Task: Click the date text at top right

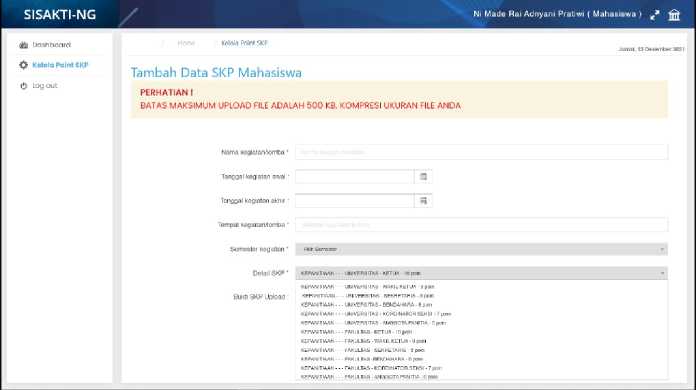Action: pyautogui.click(x=651, y=49)
